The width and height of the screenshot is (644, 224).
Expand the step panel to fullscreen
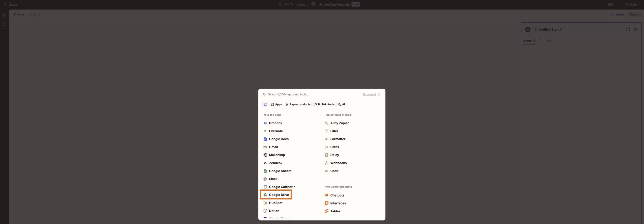(x=628, y=30)
